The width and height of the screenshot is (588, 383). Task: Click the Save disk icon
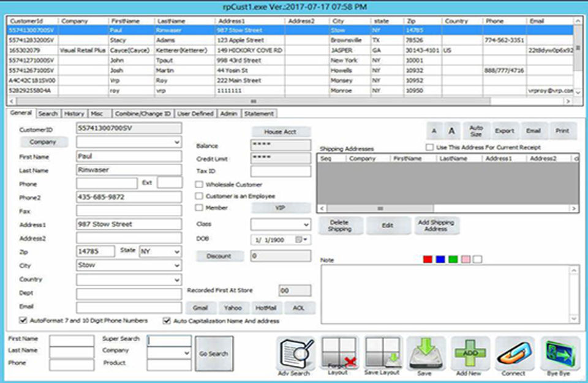coord(426,354)
